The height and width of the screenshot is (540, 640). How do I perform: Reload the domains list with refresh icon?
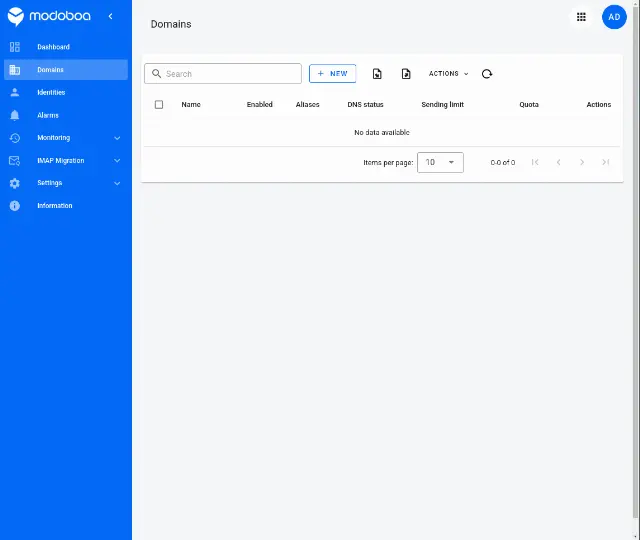[487, 74]
